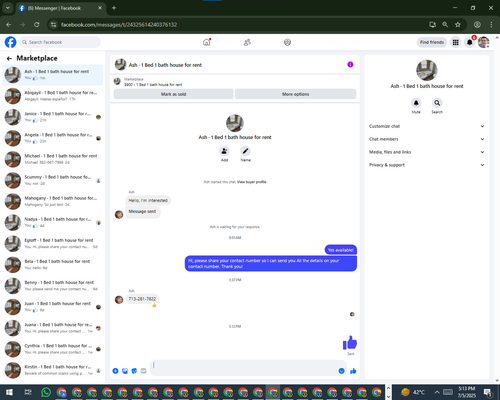Click into the Search Facebook field

(60, 42)
